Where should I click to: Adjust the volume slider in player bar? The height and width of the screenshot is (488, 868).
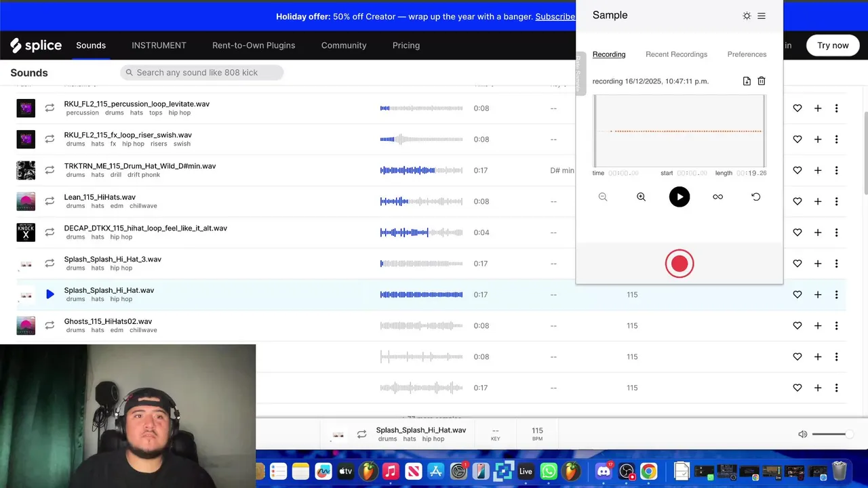pyautogui.click(x=831, y=434)
